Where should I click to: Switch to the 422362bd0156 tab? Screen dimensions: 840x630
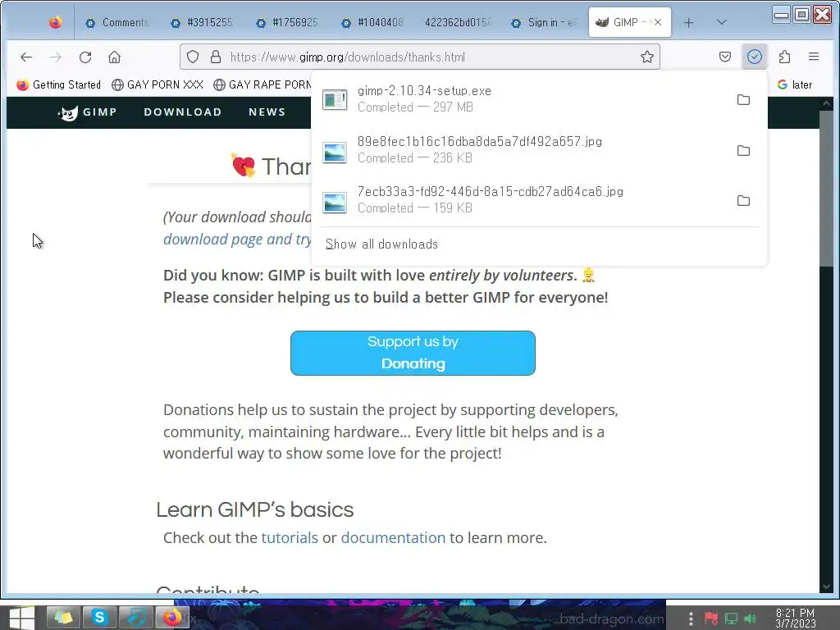pos(458,22)
